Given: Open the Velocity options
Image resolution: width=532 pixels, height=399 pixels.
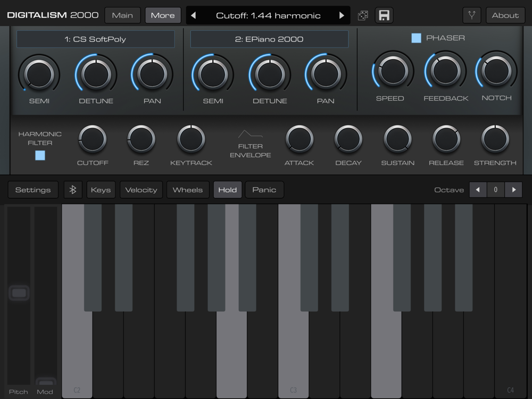Looking at the screenshot, I should (141, 190).
